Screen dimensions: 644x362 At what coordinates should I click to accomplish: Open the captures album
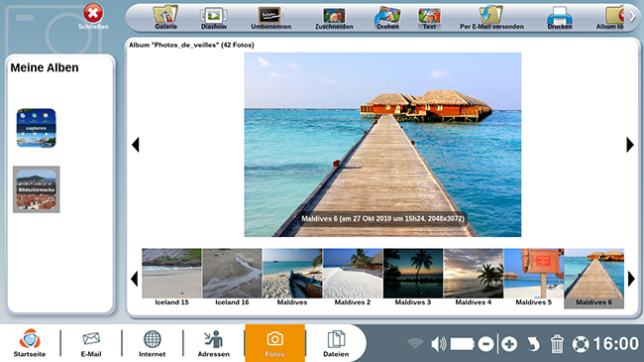pos(36,128)
